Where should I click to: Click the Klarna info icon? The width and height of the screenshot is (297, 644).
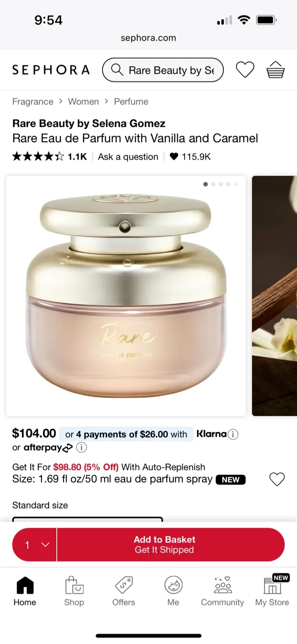(x=233, y=434)
